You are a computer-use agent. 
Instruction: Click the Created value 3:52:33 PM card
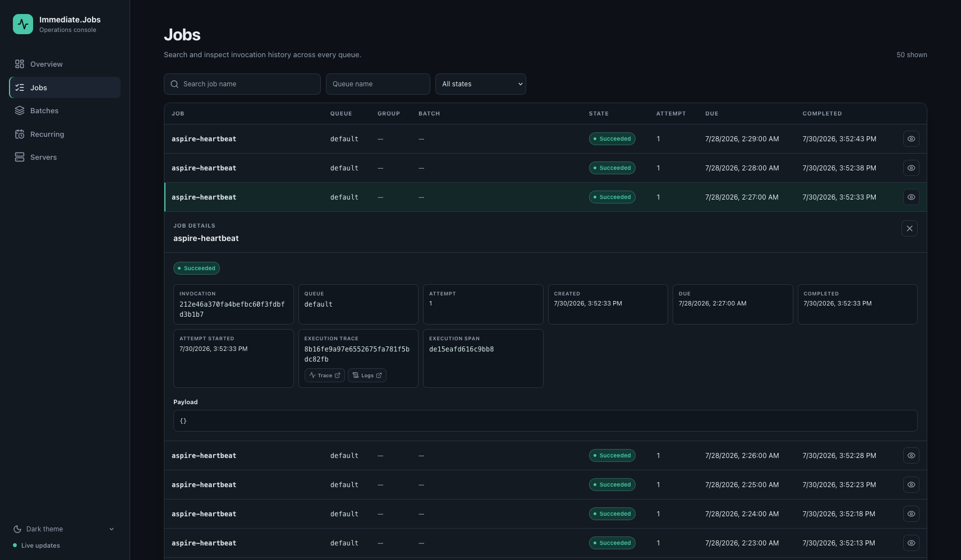tap(608, 304)
